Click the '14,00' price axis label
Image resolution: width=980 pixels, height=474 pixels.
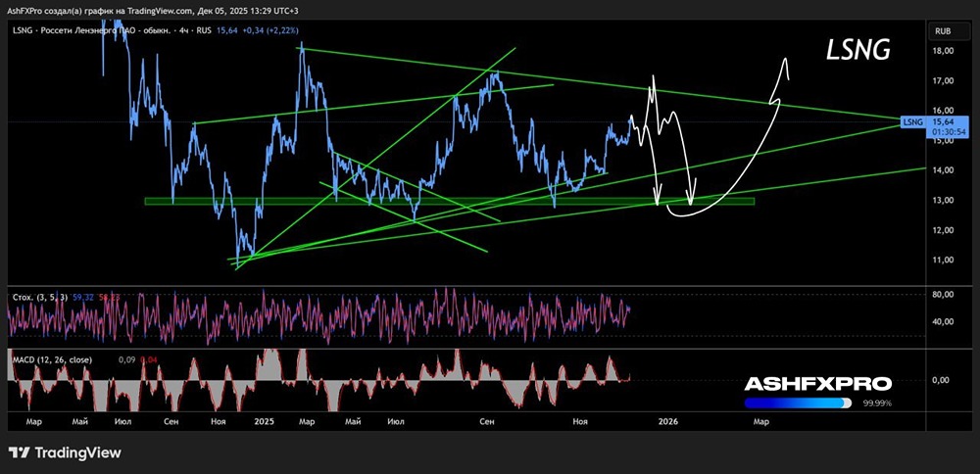click(x=943, y=169)
